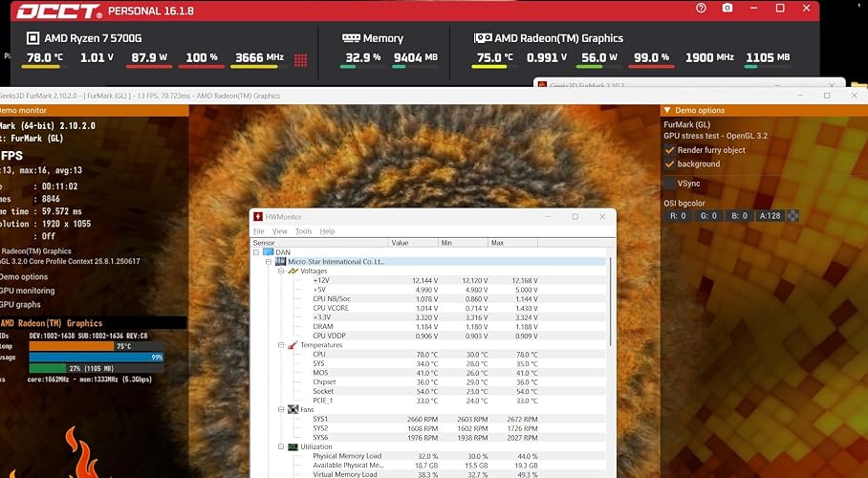Click the A:128 alpha field

tap(770, 216)
